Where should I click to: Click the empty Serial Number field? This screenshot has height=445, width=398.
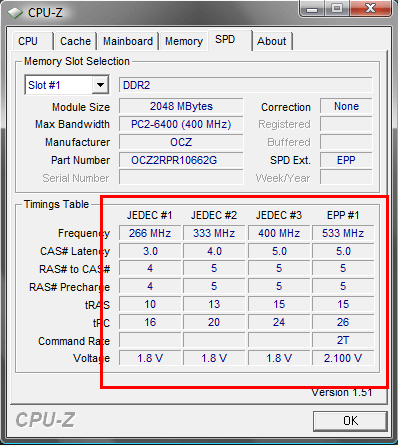[181, 177]
